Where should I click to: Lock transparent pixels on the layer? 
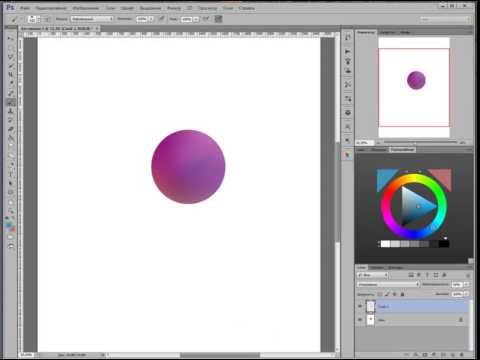click(380, 294)
